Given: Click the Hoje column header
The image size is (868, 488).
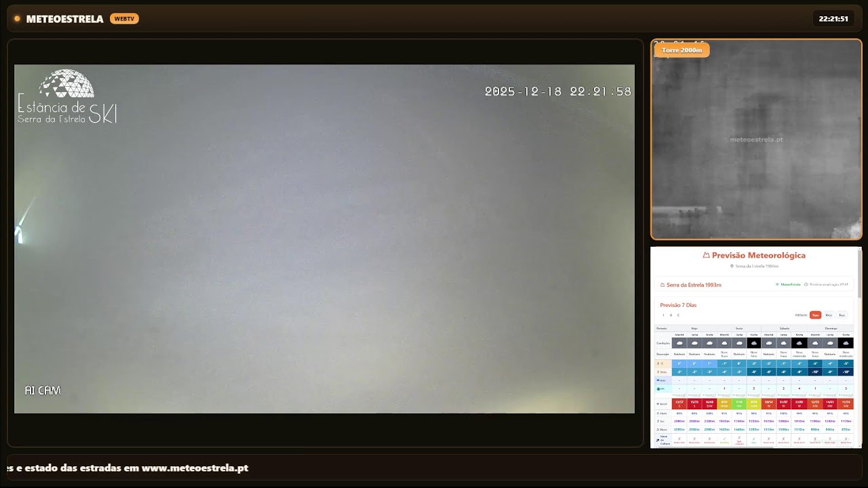Looking at the screenshot, I should [x=694, y=328].
